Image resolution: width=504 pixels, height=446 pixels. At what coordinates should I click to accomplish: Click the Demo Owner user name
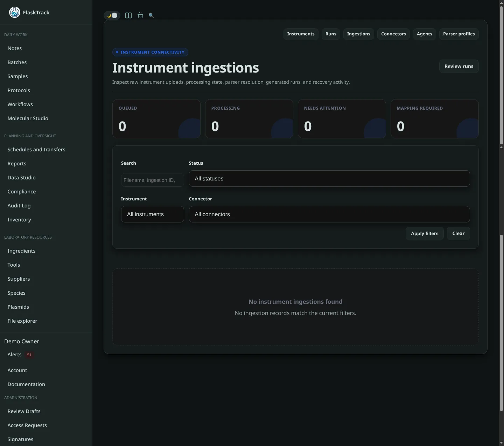22,341
